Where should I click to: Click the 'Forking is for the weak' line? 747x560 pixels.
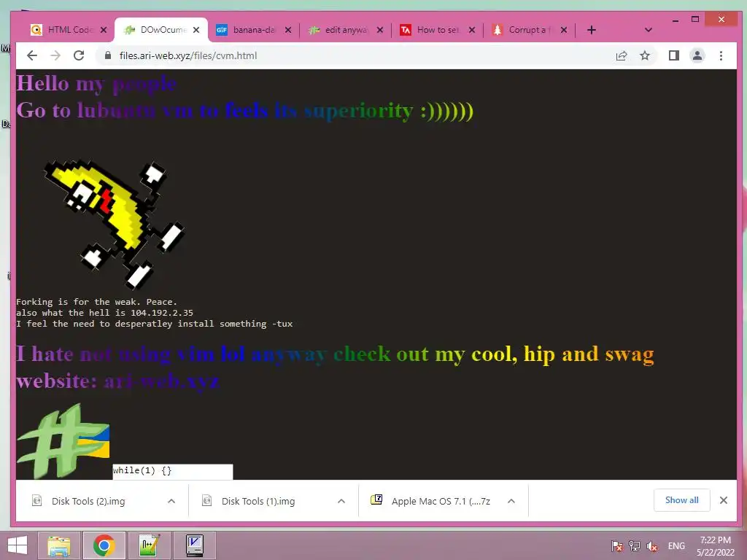point(96,302)
